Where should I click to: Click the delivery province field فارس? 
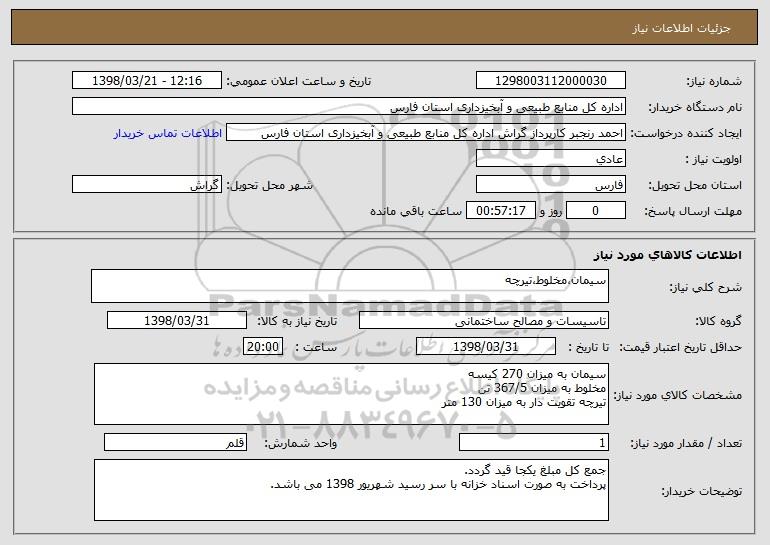(550, 185)
